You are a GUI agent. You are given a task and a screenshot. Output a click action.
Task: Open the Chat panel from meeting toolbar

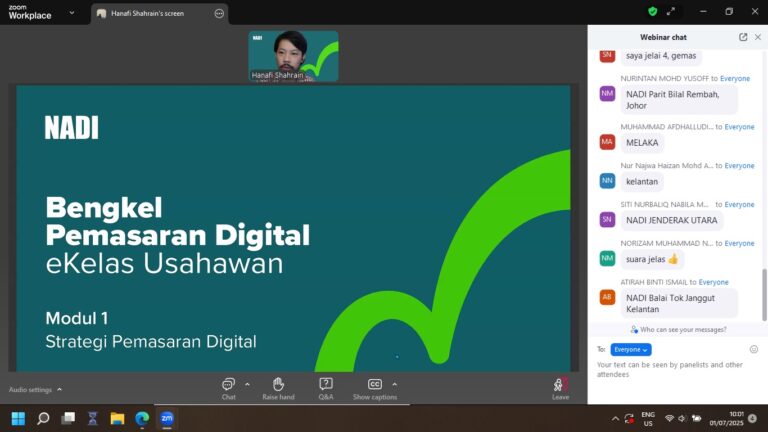point(228,385)
